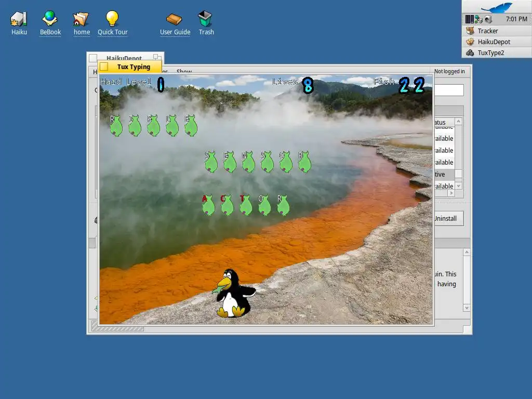Image resolution: width=532 pixels, height=399 pixels.
Task: Click the fish with red letter T
Action: [245, 205]
